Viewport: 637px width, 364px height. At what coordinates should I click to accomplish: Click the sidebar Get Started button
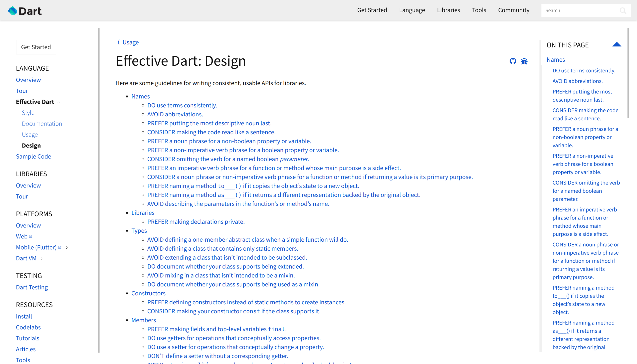pos(36,47)
